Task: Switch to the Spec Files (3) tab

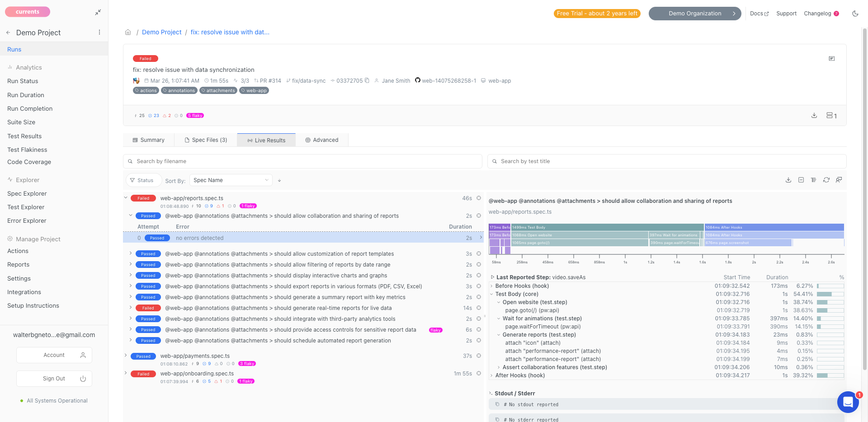Action: [x=206, y=140]
